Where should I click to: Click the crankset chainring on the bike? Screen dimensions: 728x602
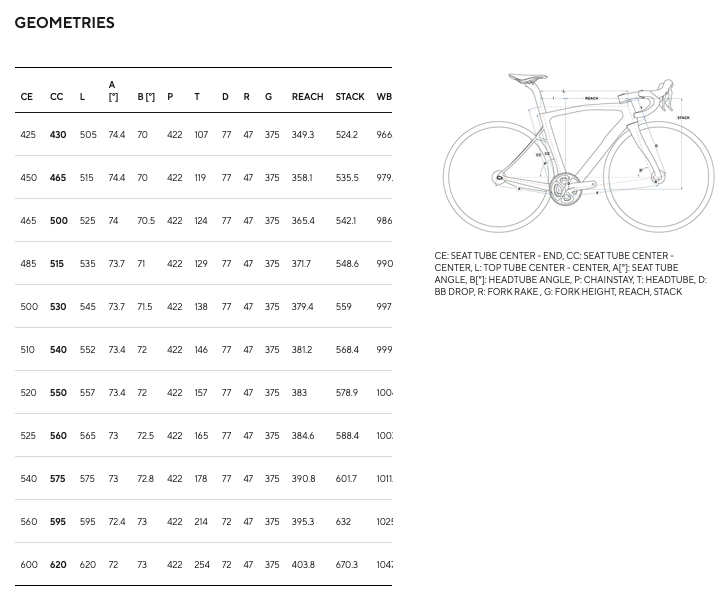(562, 188)
